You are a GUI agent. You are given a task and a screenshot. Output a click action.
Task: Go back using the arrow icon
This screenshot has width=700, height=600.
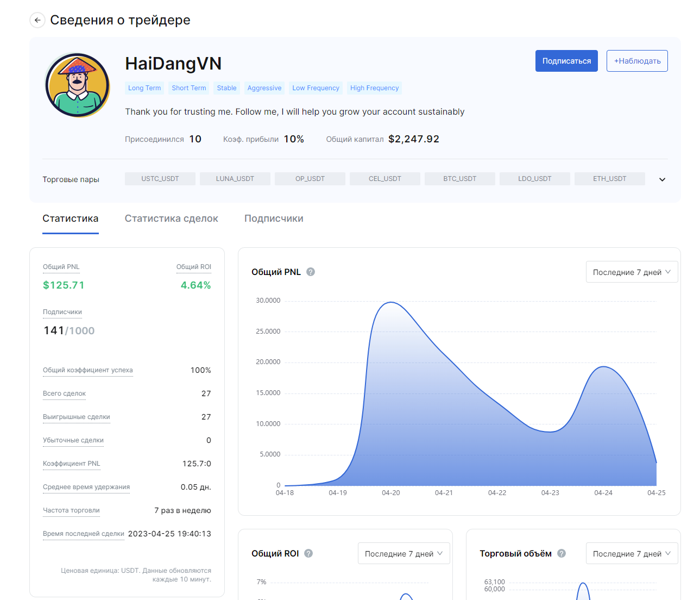point(37,20)
